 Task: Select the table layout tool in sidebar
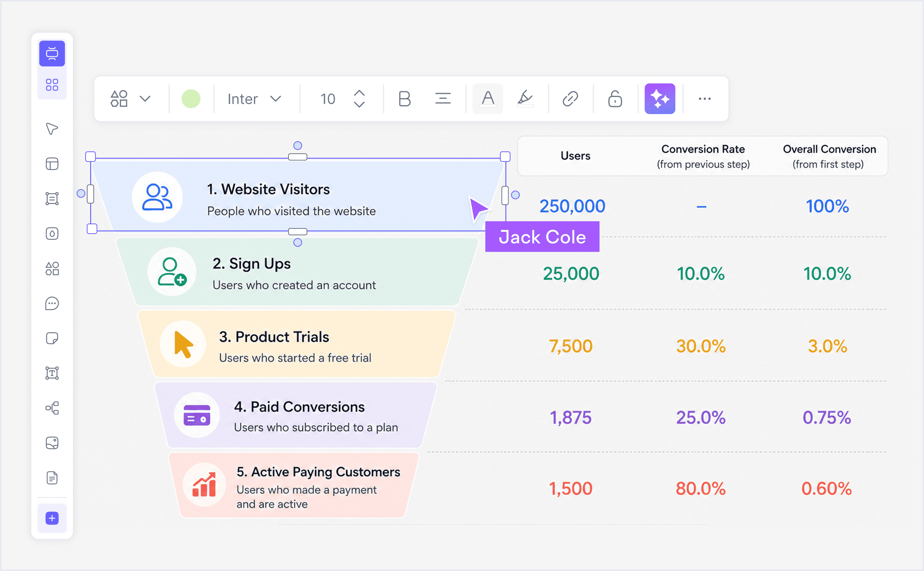pos(52,164)
